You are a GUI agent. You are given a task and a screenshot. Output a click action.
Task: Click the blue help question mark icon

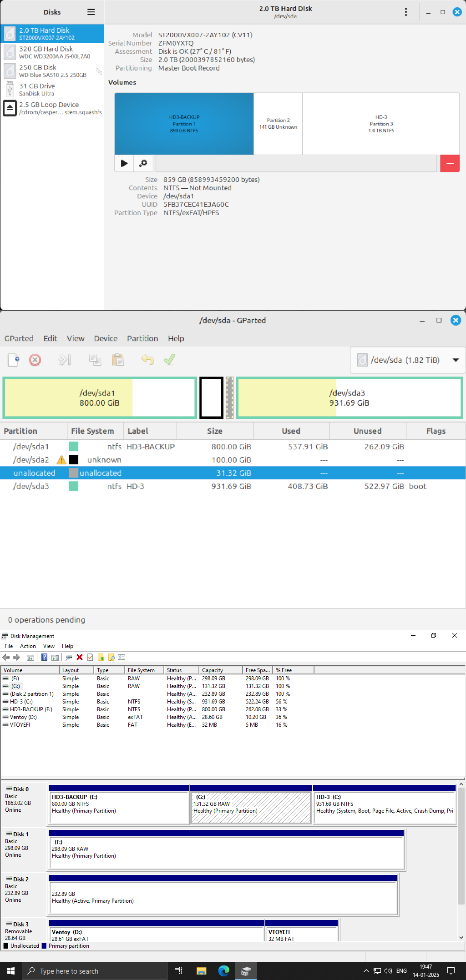point(44,657)
